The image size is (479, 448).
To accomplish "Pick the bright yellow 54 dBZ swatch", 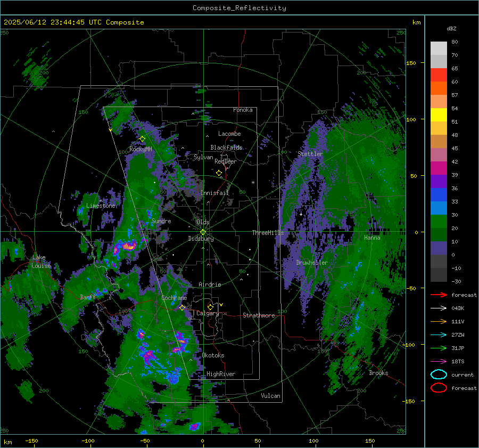I will [439, 115].
